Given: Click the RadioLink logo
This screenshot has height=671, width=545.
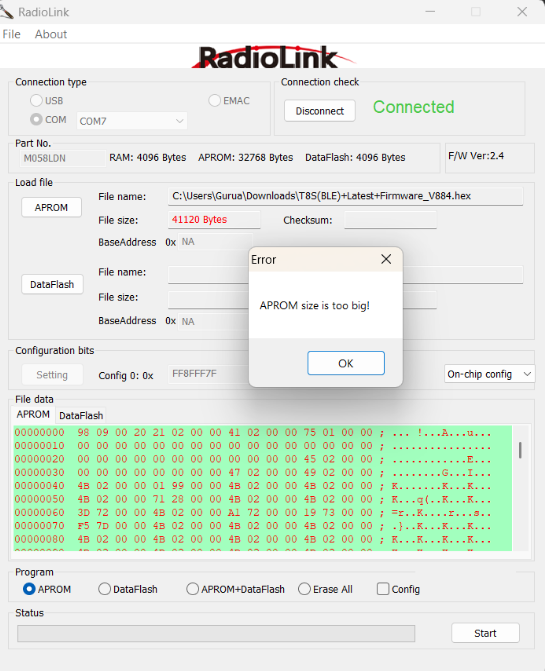Looking at the screenshot, I should click(x=272, y=57).
